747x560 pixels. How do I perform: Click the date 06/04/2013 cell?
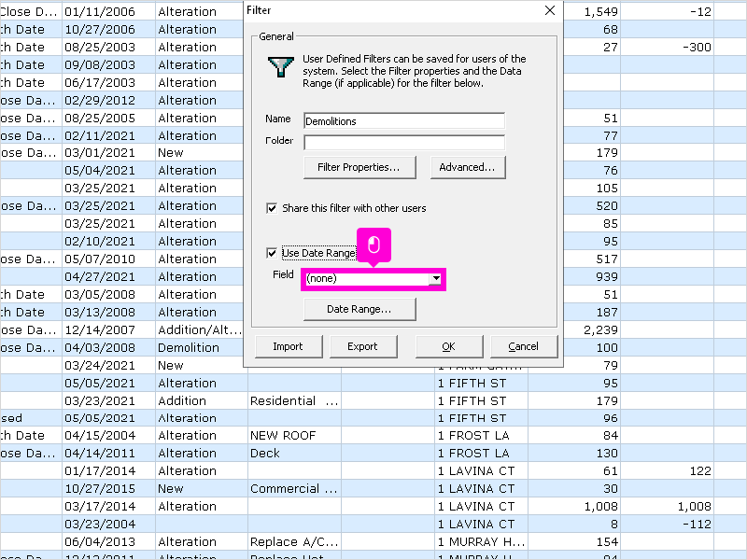(x=108, y=541)
